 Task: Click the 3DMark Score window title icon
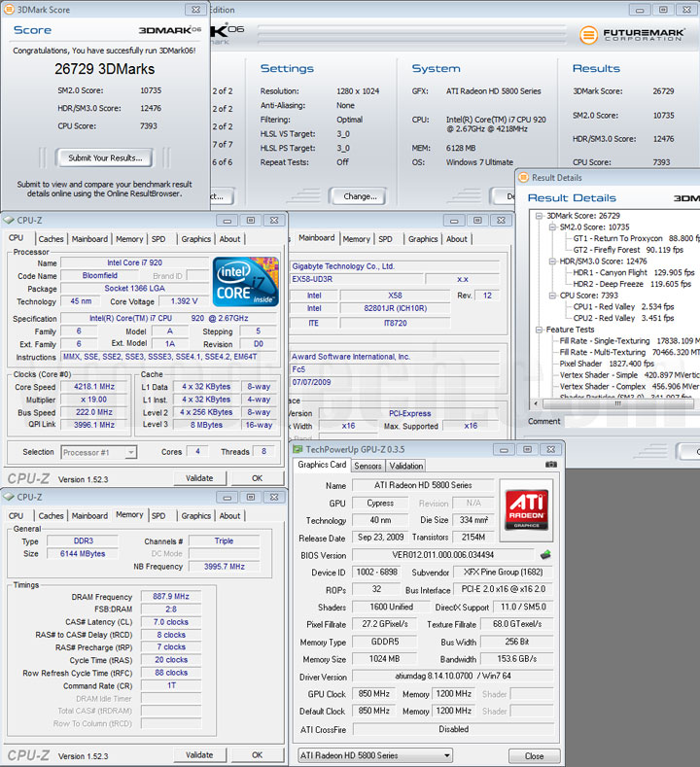9,10
